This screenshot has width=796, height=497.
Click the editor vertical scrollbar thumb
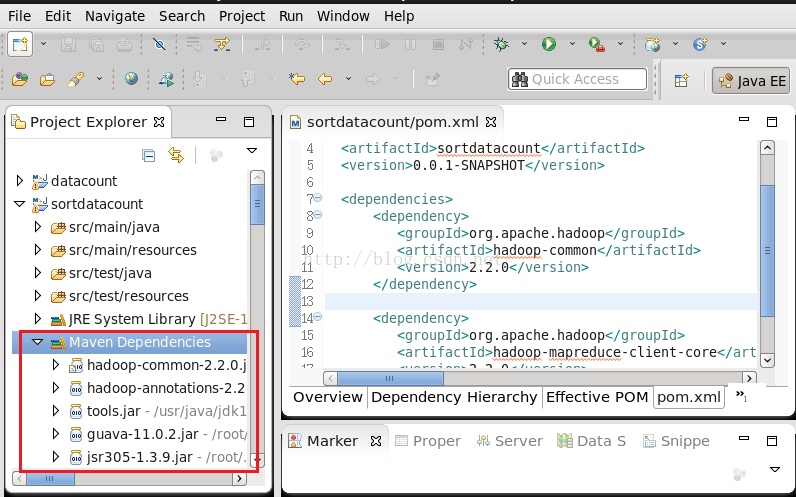pyautogui.click(x=767, y=250)
